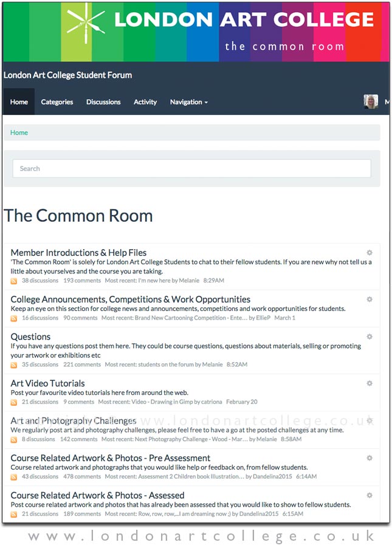Click RSS feed icon for Assessed artwork category
The height and width of the screenshot is (548, 392).
[x=13, y=515]
